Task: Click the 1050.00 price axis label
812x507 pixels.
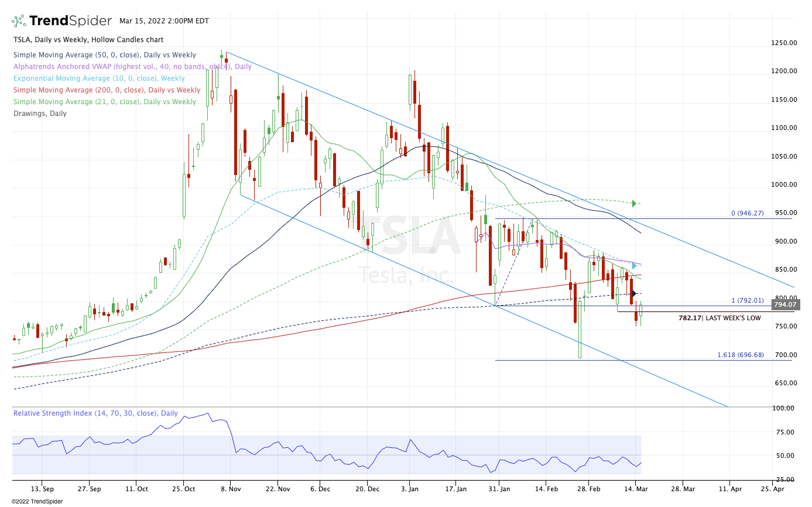Action: point(784,156)
